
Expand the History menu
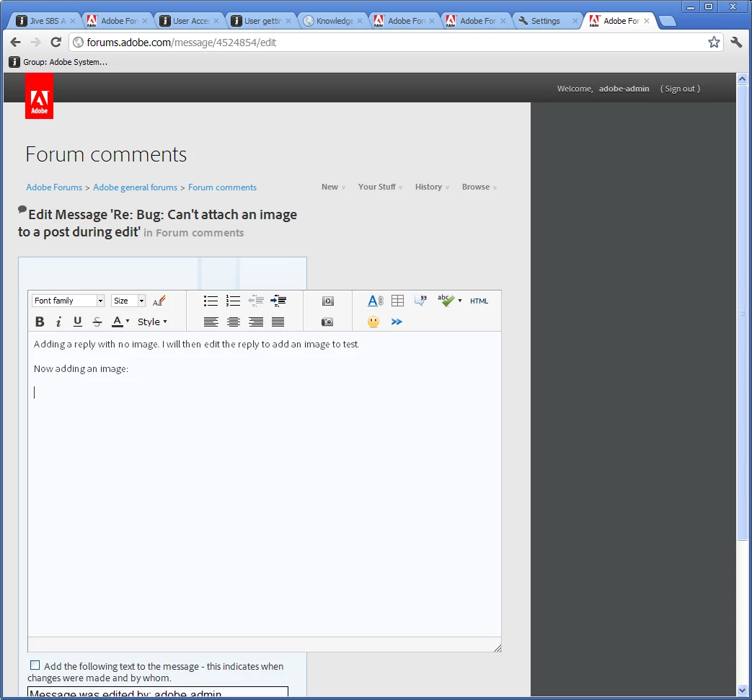tap(432, 187)
